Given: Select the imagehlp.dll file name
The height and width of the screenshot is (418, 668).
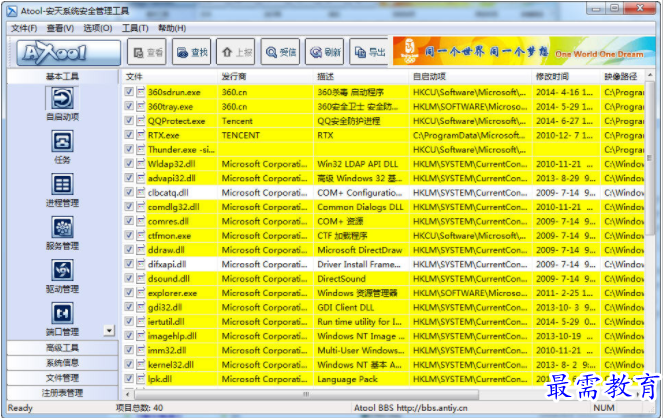Looking at the screenshot, I should [172, 336].
